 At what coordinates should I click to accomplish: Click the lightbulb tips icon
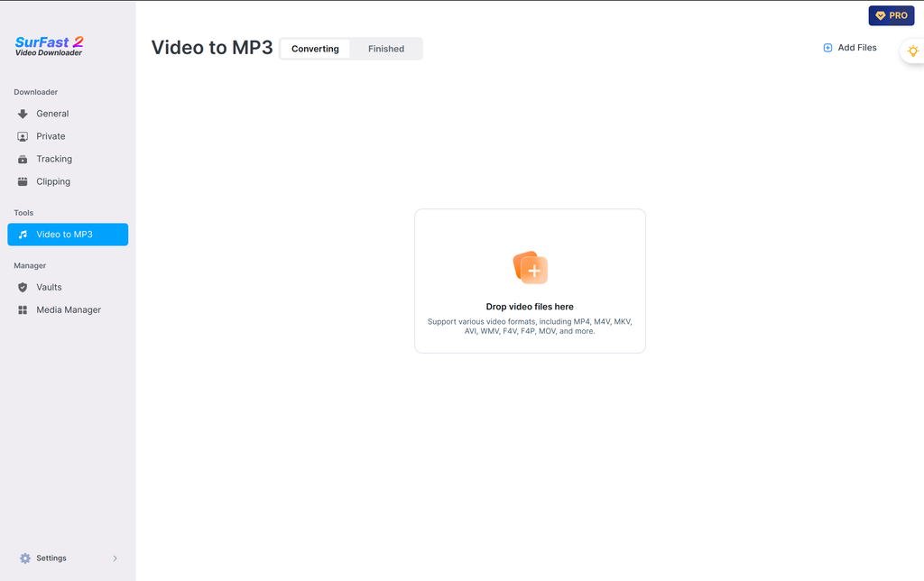(913, 51)
